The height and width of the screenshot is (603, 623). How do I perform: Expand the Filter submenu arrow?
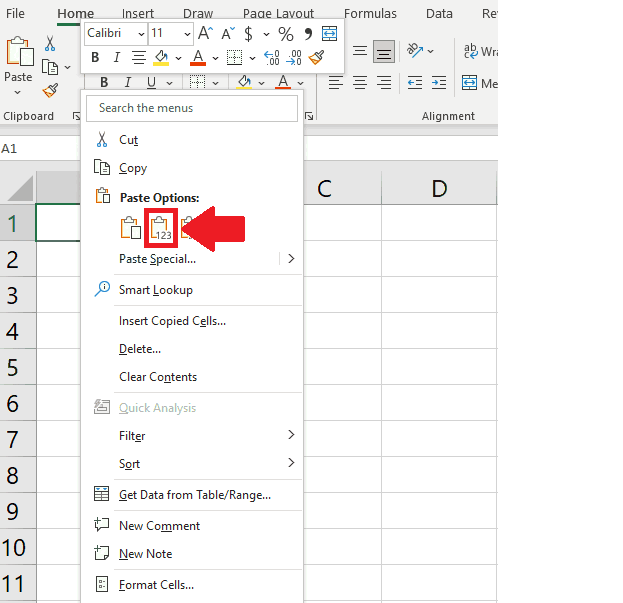click(291, 435)
